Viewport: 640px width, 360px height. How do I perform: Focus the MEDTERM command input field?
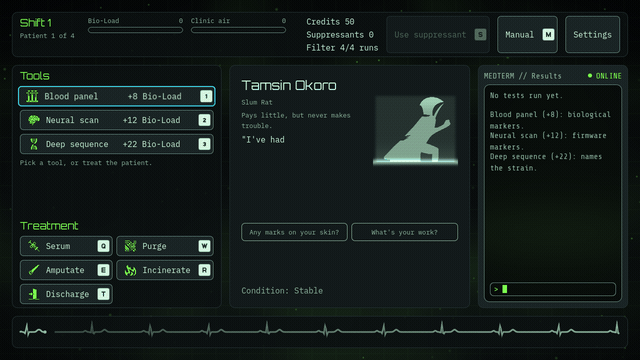(x=553, y=289)
